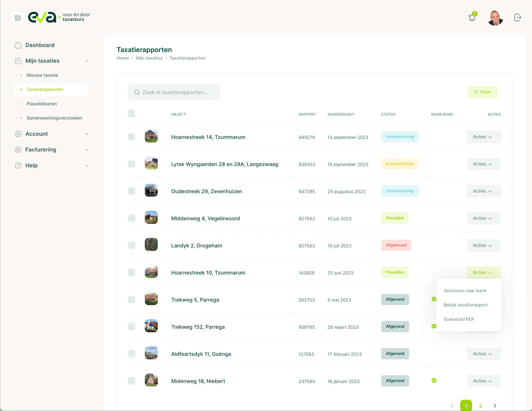The width and height of the screenshot is (532, 411).
Task: Click the search taxatierapporten field
Action: coord(174,92)
